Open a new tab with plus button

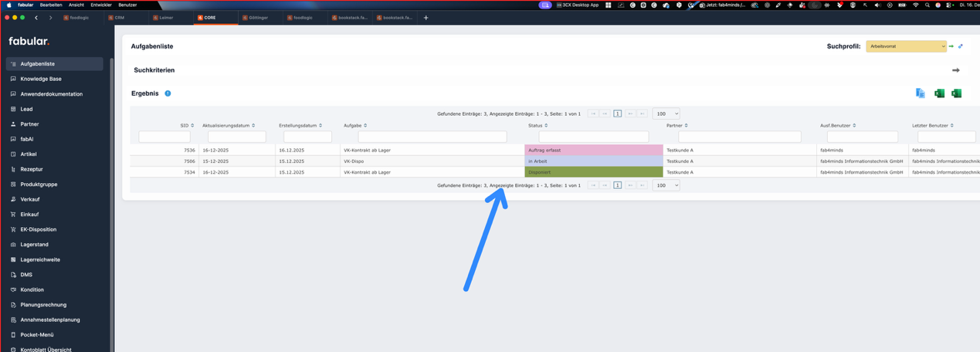point(426,18)
